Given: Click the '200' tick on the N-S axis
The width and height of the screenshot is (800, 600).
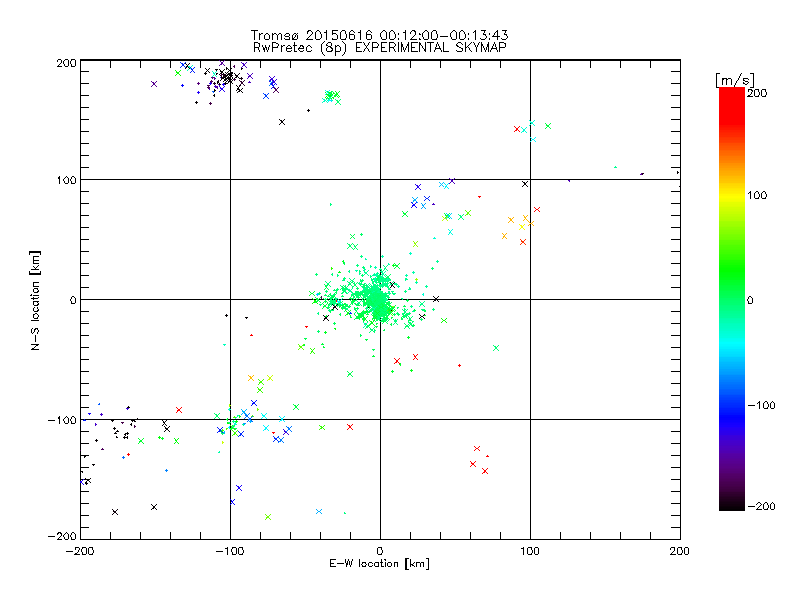Looking at the screenshot, I should click(x=66, y=63).
